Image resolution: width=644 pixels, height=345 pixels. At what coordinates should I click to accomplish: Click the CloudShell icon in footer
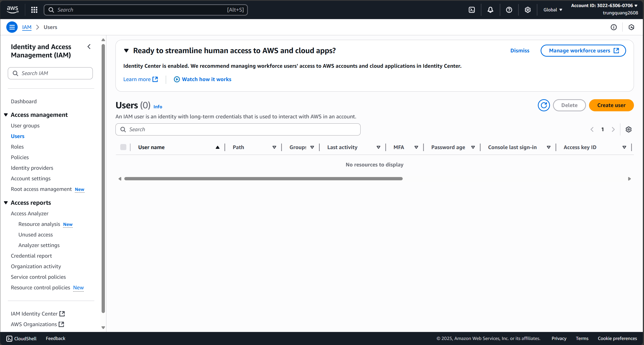(x=9, y=338)
